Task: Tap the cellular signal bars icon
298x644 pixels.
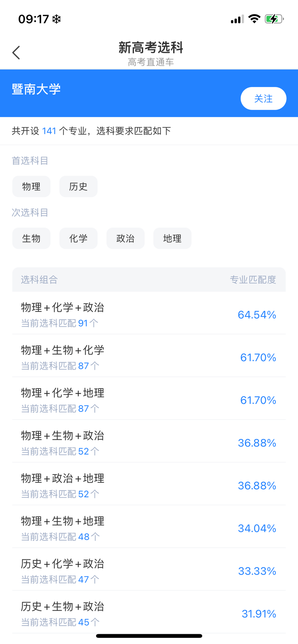Action: tap(237, 19)
